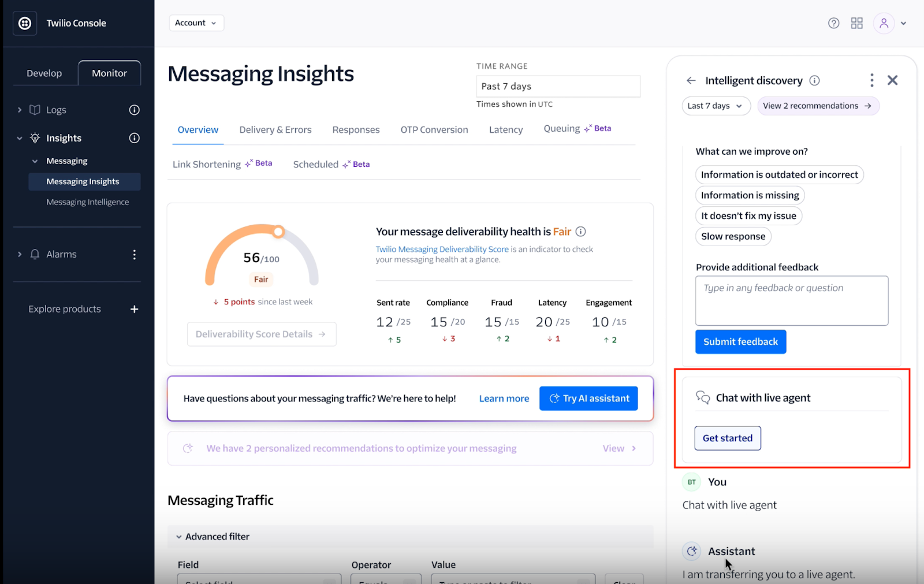The image size is (924, 584).
Task: Open the user profile avatar icon
Action: tap(884, 23)
